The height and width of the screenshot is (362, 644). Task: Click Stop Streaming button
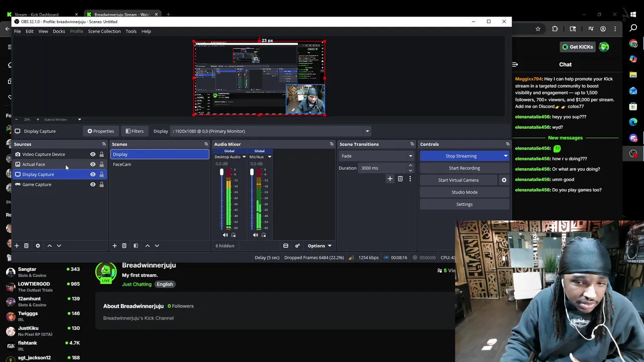point(461,156)
